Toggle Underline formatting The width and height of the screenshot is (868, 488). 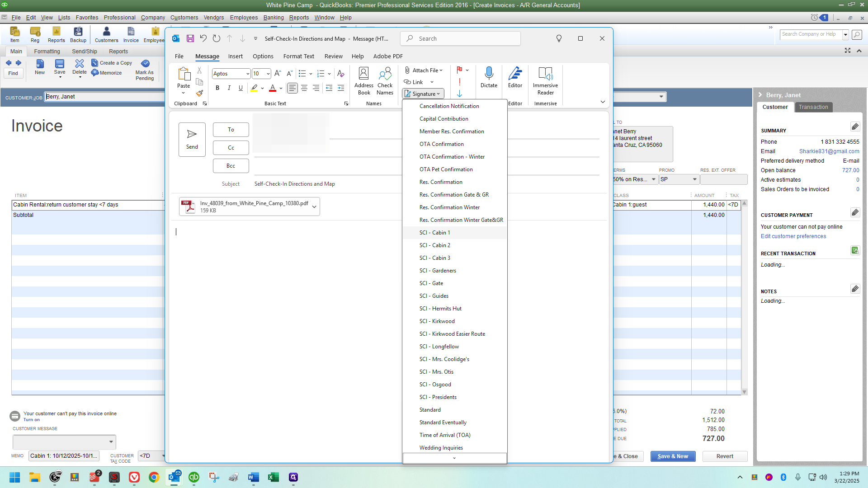[241, 88]
